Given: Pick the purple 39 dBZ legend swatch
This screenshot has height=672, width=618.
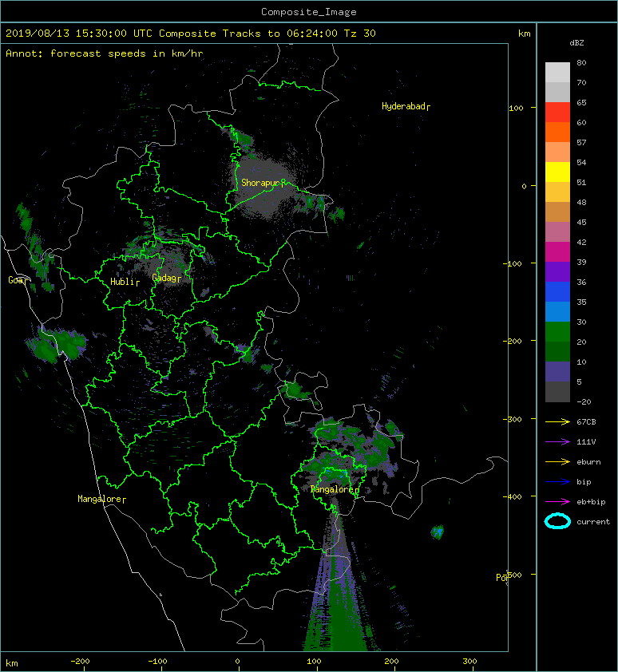Looking at the screenshot, I should pos(557,271).
